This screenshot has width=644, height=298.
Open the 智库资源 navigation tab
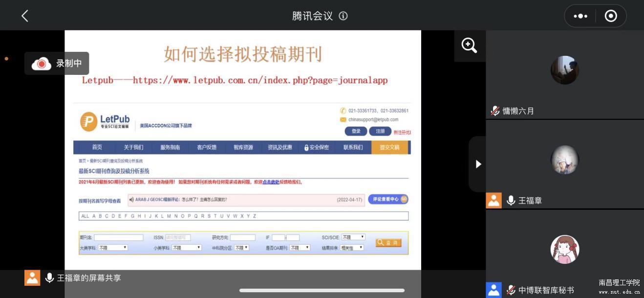(243, 147)
